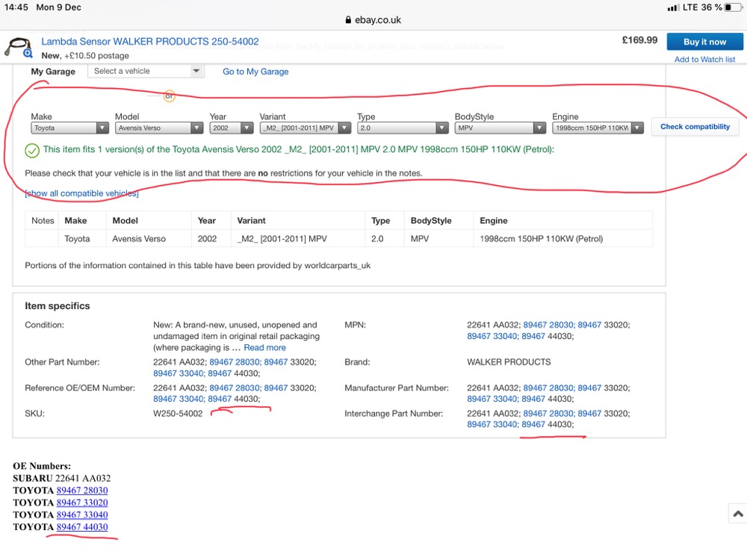This screenshot has height=560, width=747.
Task: Click the scroll-to-top arrow icon
Action: point(737,514)
